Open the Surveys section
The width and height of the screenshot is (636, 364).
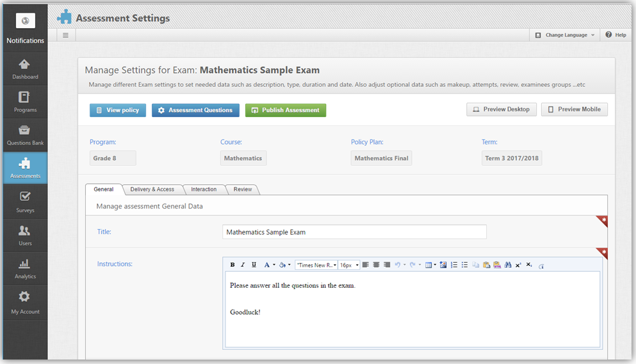tap(25, 202)
